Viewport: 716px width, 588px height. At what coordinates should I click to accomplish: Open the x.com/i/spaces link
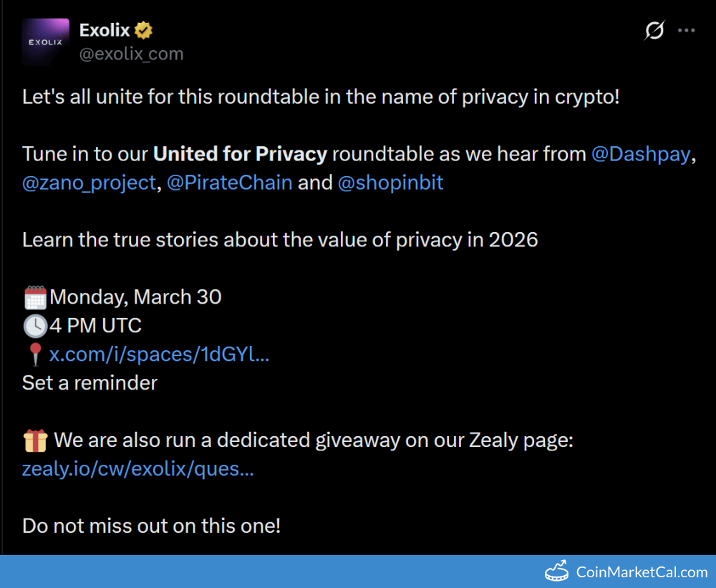point(159,354)
